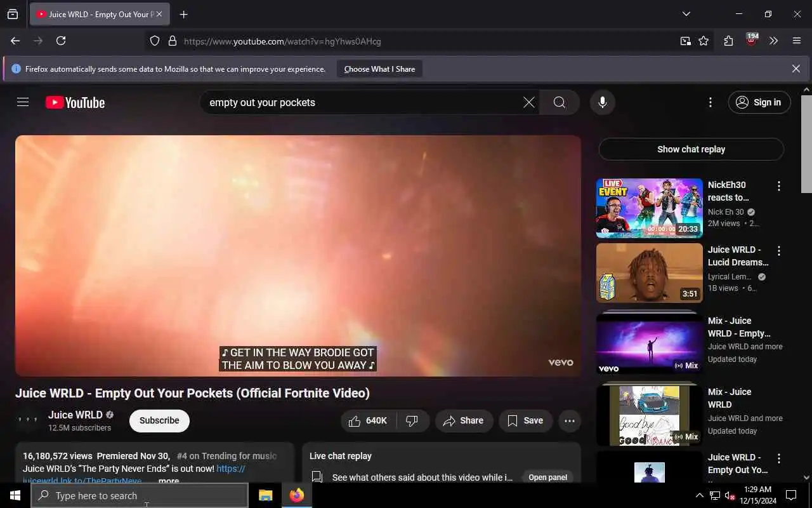Open the #4 on Trending for music link
Screen dimensions: 812x508
pos(226,456)
